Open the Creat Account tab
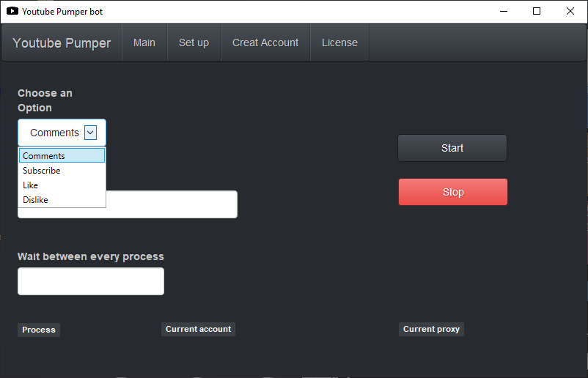The image size is (588, 378). point(265,42)
